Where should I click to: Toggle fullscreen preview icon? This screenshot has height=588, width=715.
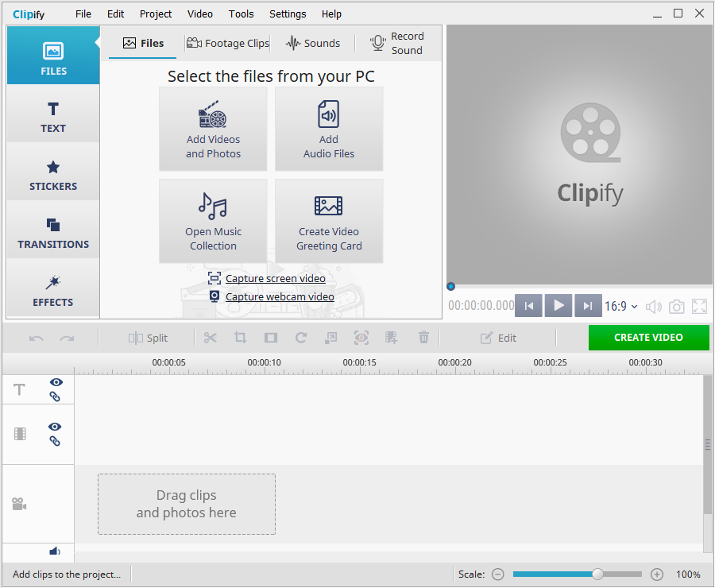699,307
